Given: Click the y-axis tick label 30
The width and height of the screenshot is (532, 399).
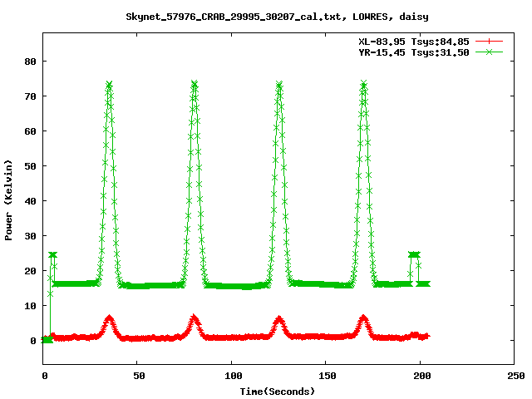Looking at the screenshot, I should click(30, 236).
